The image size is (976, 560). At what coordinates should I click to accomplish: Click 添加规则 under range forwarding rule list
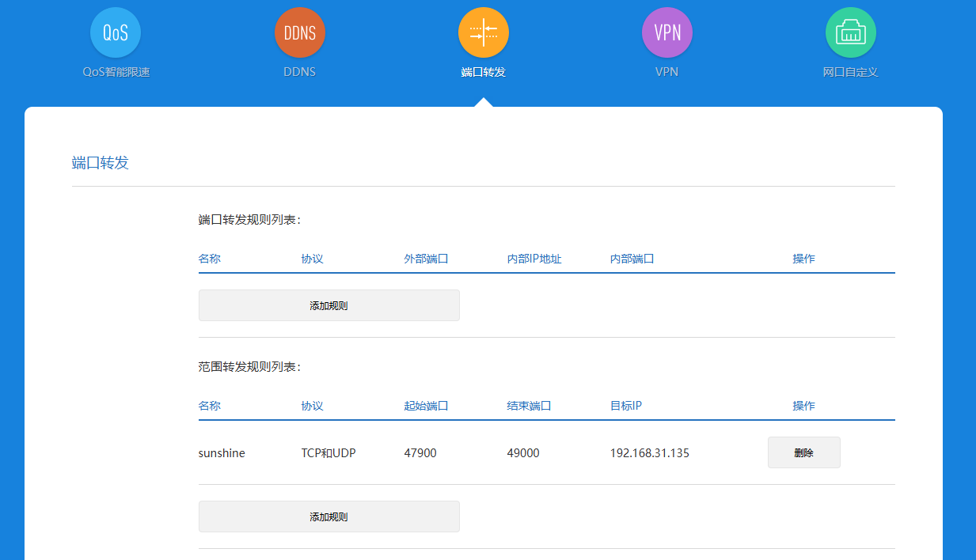click(x=328, y=516)
